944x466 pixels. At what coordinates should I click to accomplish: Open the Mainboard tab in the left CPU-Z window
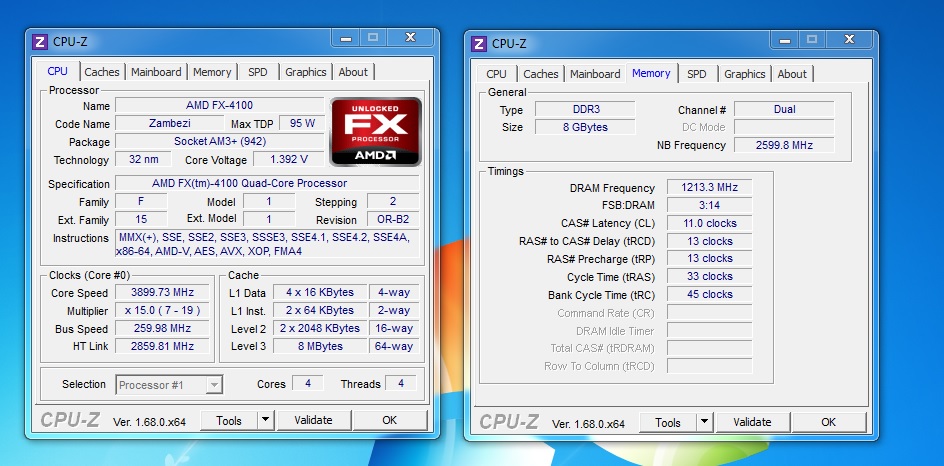(x=156, y=72)
